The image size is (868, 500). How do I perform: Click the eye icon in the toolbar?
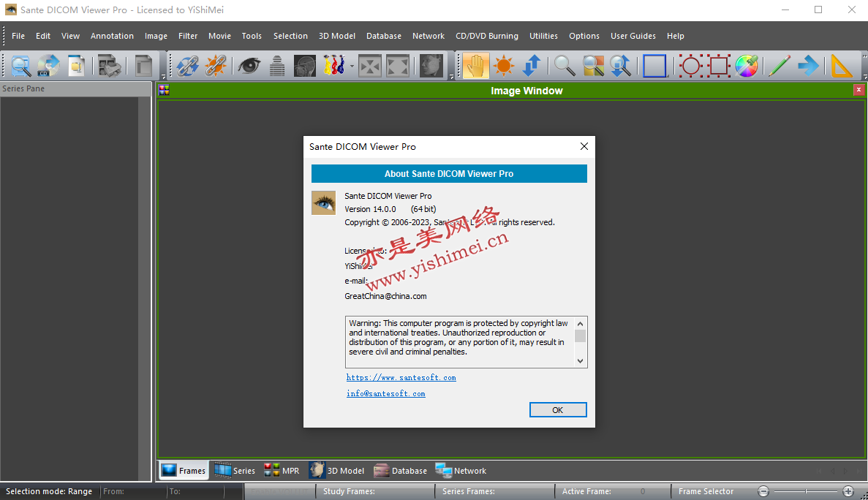(249, 66)
